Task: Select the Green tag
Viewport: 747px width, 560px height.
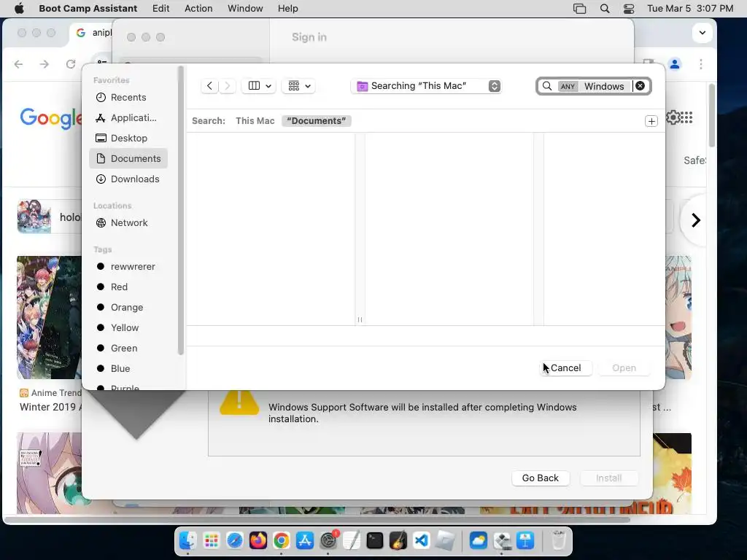Action: (128, 349)
